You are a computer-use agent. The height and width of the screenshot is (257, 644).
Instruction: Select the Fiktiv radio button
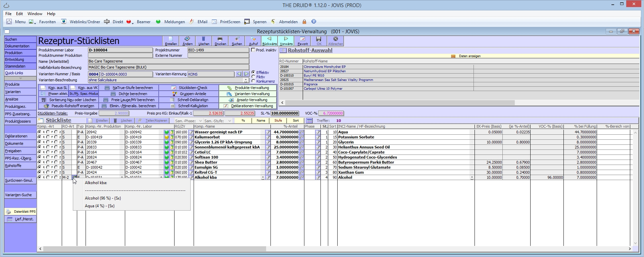pos(253,77)
